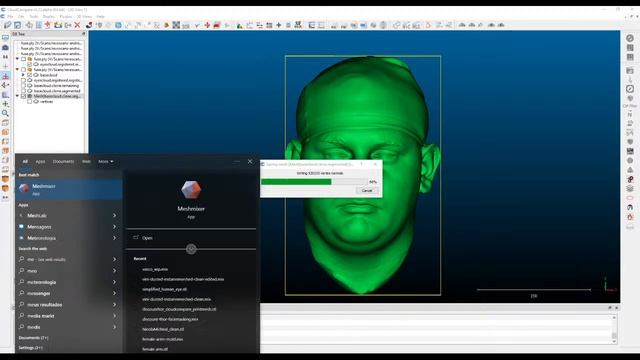Screen dimensions: 640x360
Task: Click the Meshmixer app icon in best match
Action: (24, 188)
